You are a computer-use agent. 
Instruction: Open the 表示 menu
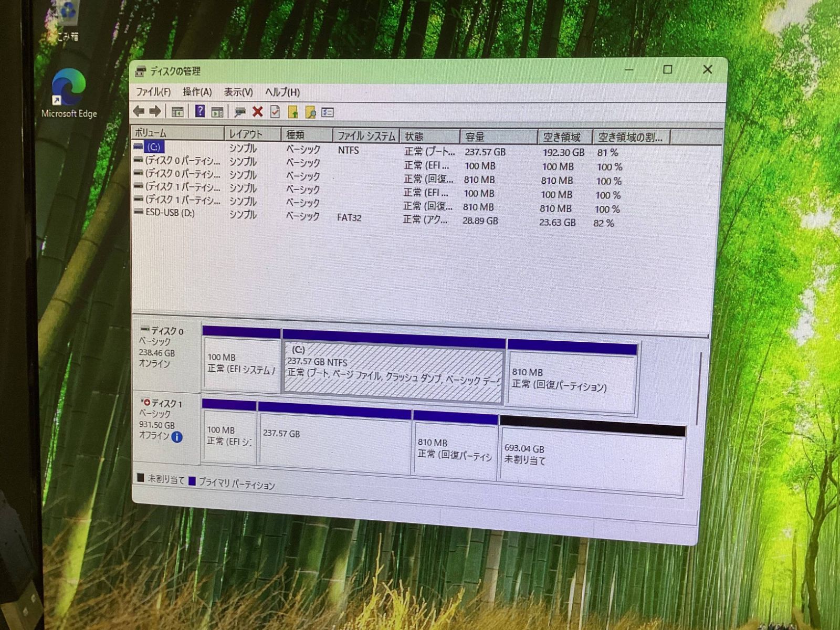(237, 92)
